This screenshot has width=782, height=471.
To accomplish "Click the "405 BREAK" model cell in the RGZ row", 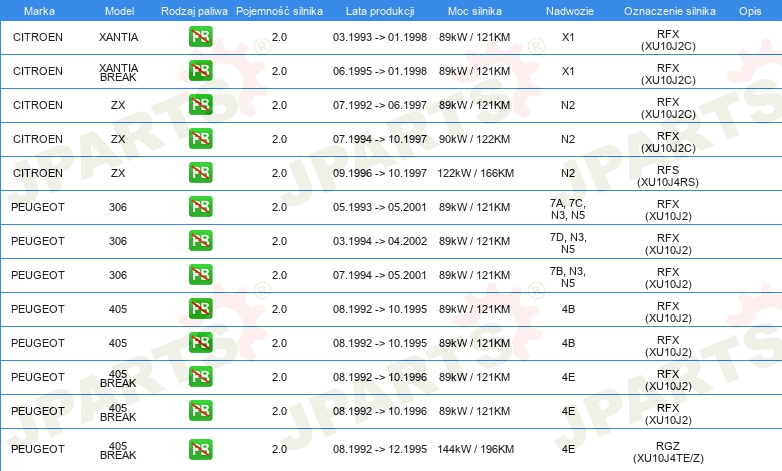I will 118,451.
